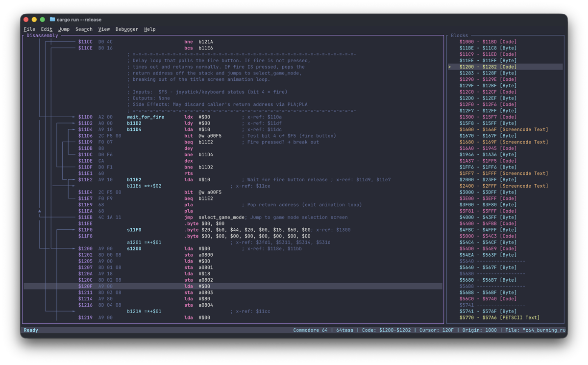The width and height of the screenshot is (588, 365).
Task: Select block $118E - $11C8 [Byte]
Action: [x=505, y=48]
